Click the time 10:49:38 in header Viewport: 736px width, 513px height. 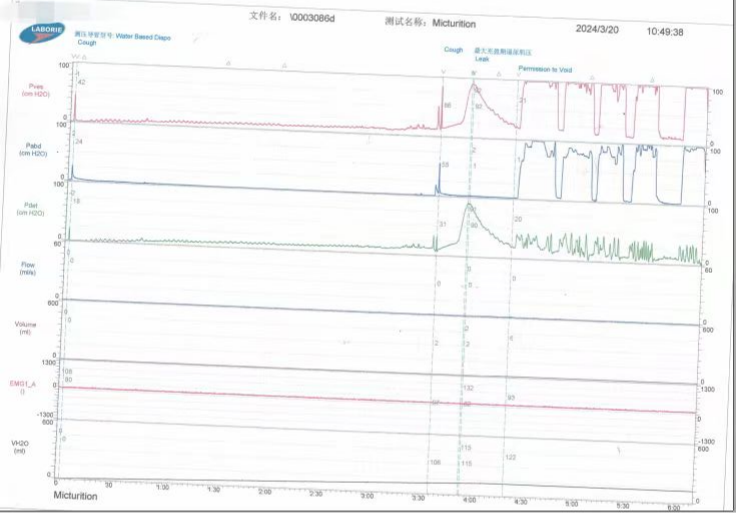pos(665,32)
